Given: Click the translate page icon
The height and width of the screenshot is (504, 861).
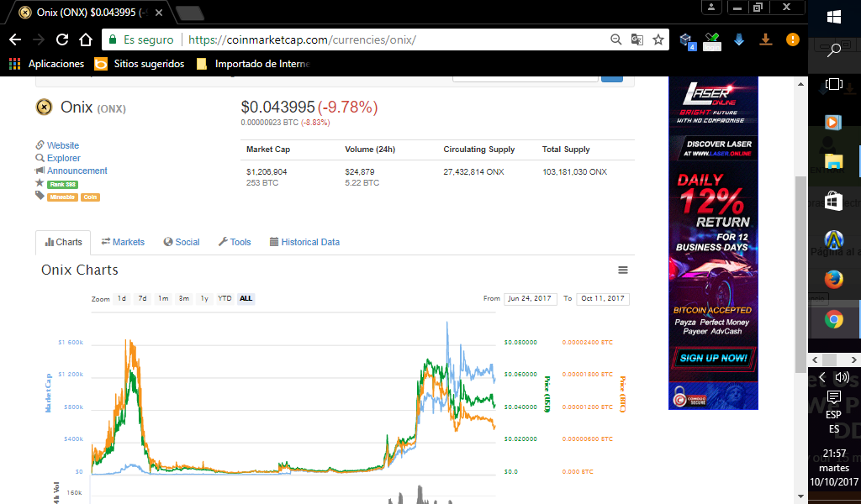Looking at the screenshot, I should tap(637, 39).
